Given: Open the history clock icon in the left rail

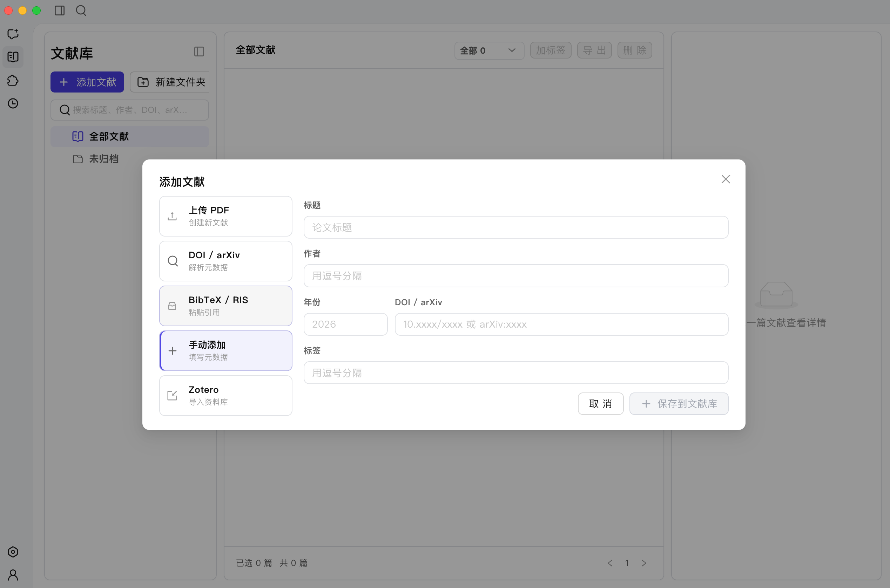Looking at the screenshot, I should [x=13, y=103].
